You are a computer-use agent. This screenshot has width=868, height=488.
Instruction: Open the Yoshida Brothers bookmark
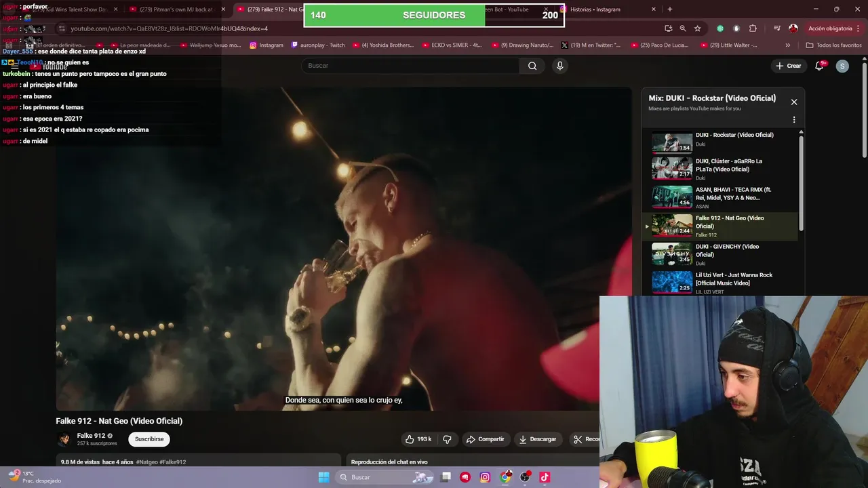point(382,45)
